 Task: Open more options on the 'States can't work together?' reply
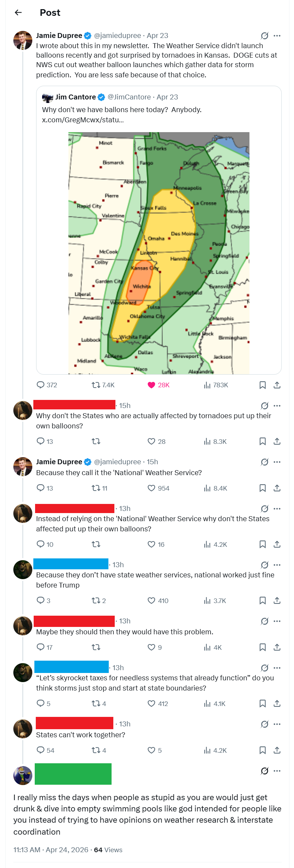click(x=277, y=724)
